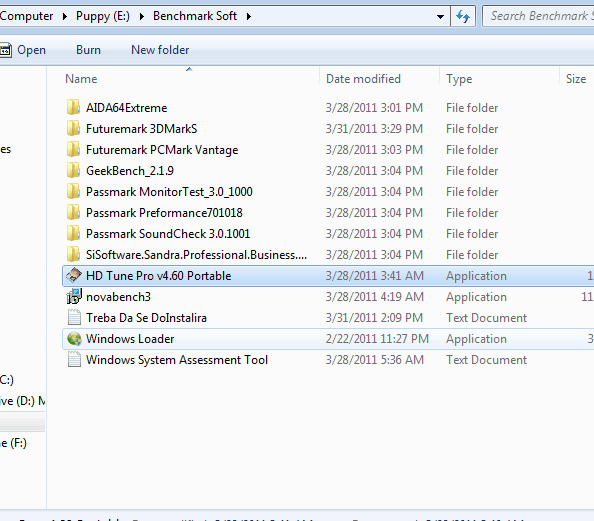The width and height of the screenshot is (594, 521).
Task: Sort by the Name column header
Action: click(x=81, y=79)
